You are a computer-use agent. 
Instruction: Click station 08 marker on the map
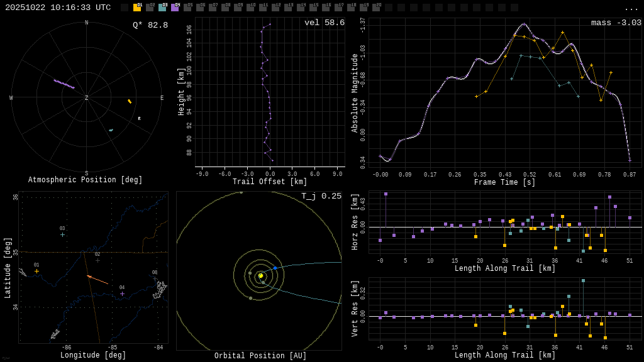155,278
